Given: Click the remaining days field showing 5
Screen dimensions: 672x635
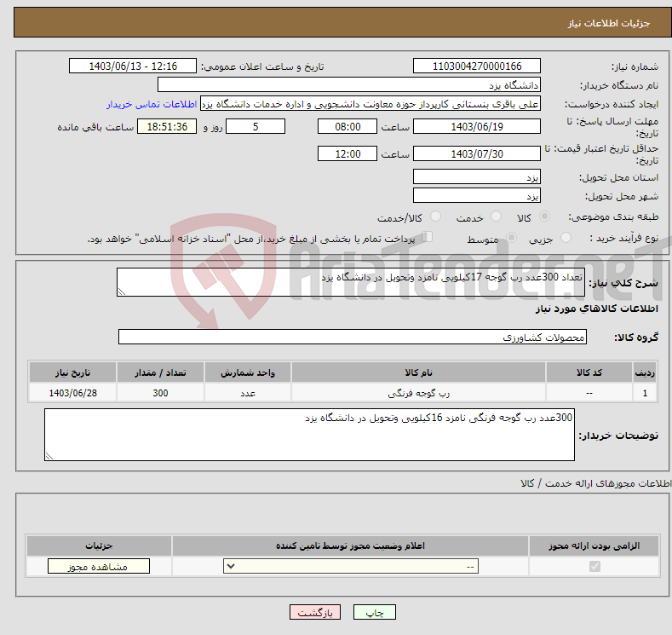Looking at the screenshot, I should [x=256, y=126].
